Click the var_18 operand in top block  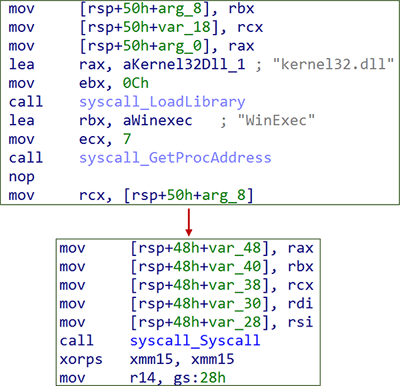[x=184, y=27]
